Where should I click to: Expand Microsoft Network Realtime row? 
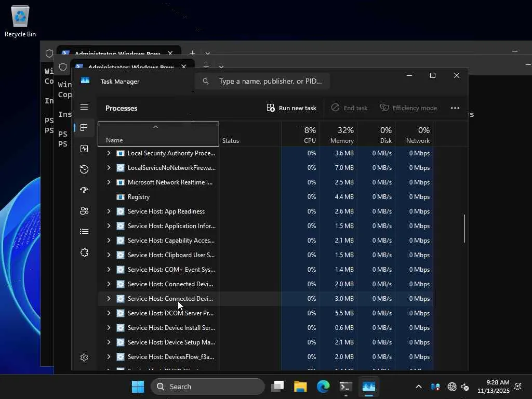(x=109, y=182)
